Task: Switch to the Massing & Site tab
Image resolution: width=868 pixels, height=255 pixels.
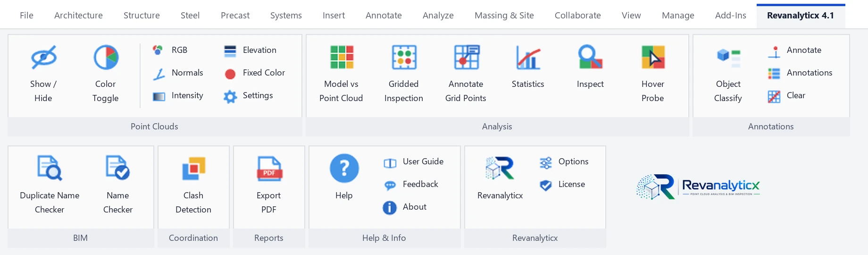Action: point(504,16)
